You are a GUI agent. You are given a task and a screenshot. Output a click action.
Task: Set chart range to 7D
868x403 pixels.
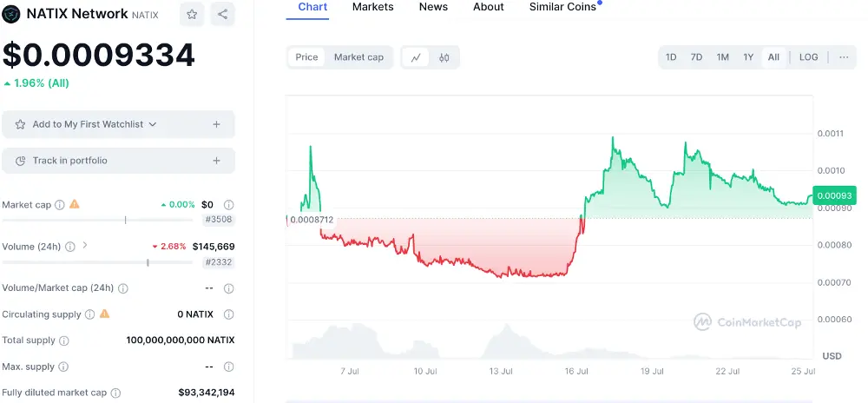696,57
